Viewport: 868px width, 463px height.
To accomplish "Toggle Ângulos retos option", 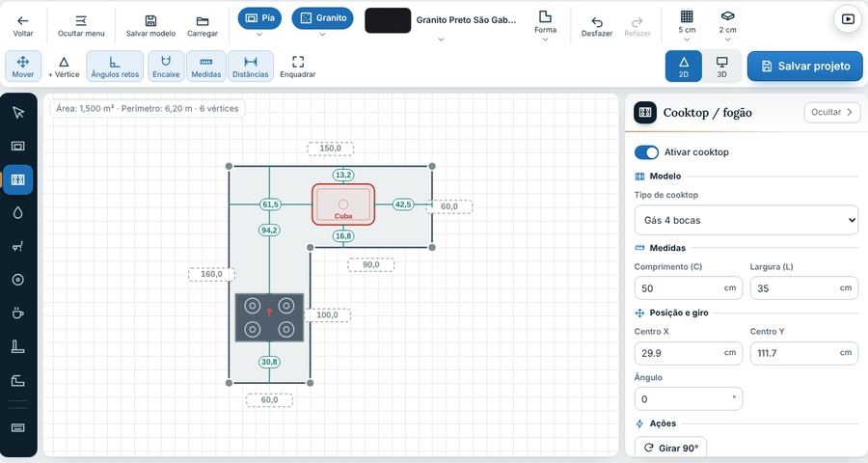I will click(115, 67).
